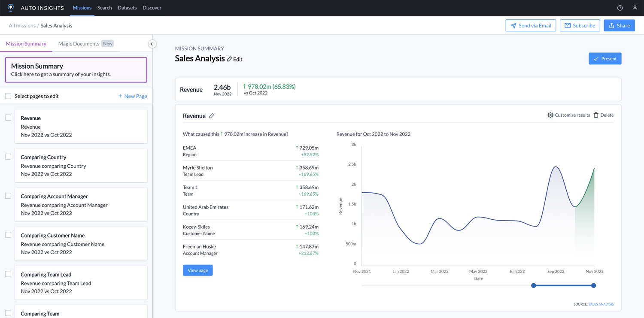
Task: Open the help question mark icon
Action: [x=620, y=8]
